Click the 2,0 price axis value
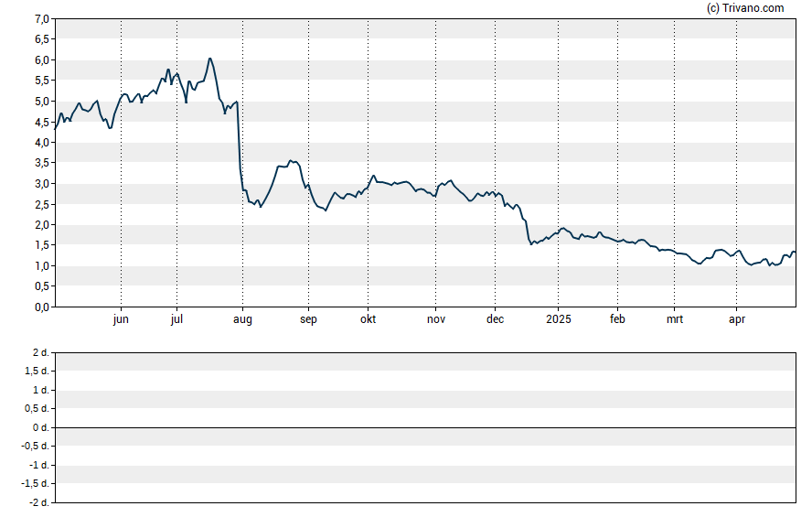812x517 pixels. pos(42,225)
